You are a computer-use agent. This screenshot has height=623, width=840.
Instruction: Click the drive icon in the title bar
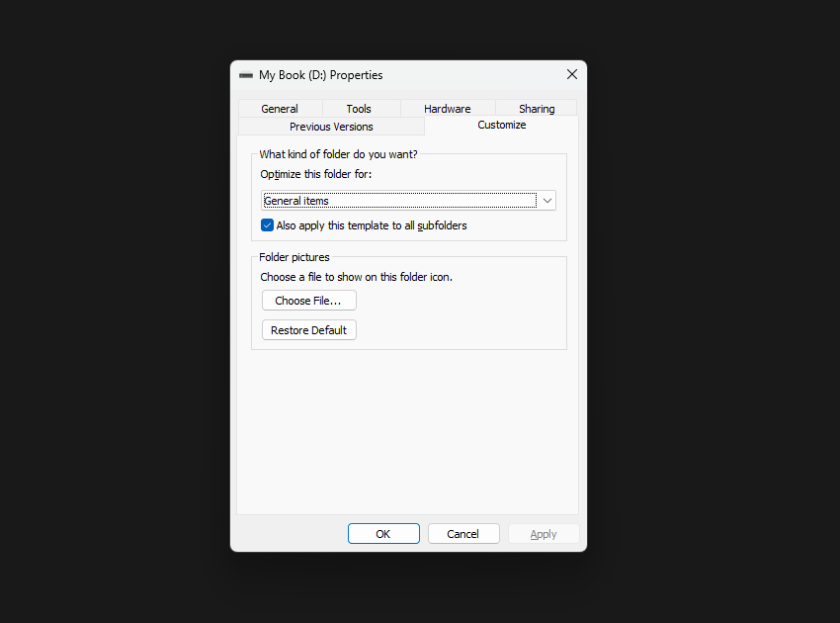(246, 75)
